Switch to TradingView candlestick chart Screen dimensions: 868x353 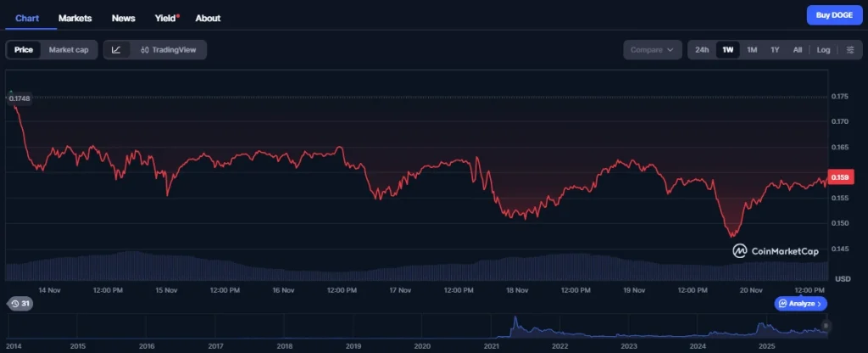[168, 50]
